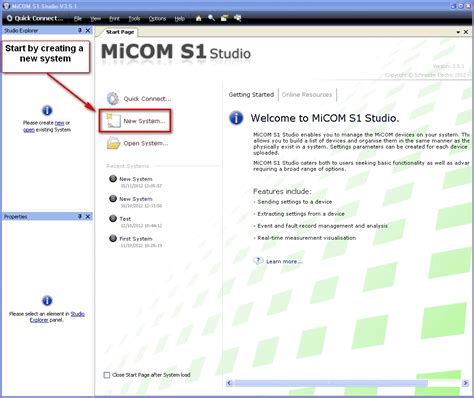
Task: Click the sphere icon beside Test
Action: (x=113, y=219)
